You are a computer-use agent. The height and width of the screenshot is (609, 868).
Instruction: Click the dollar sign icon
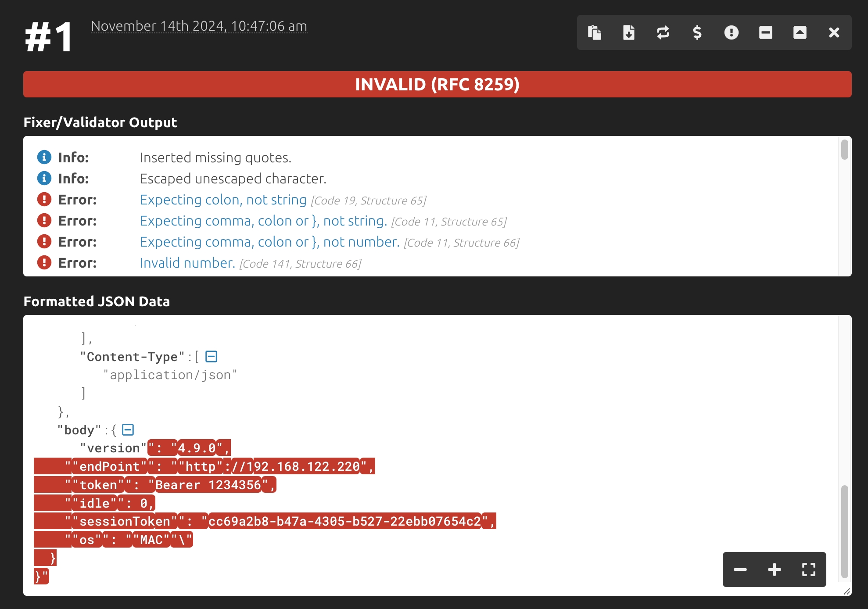[697, 32]
